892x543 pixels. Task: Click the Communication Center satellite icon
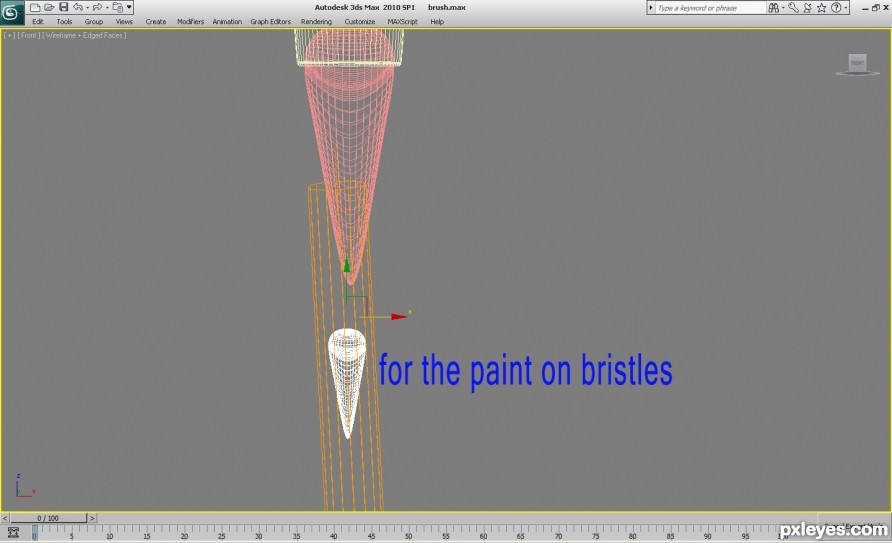click(x=807, y=8)
